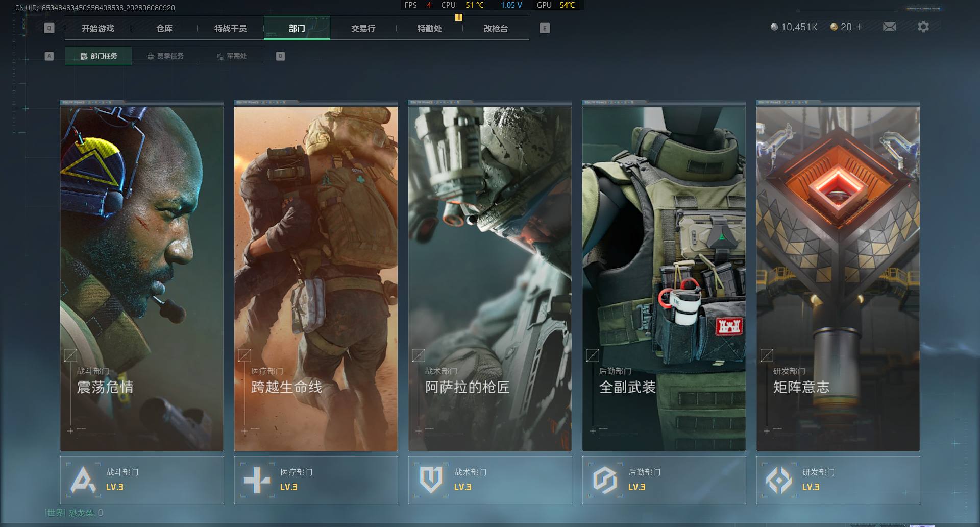Select the 部门任务 sub-tab
Screen dimensions: 980x527
[x=99, y=56]
